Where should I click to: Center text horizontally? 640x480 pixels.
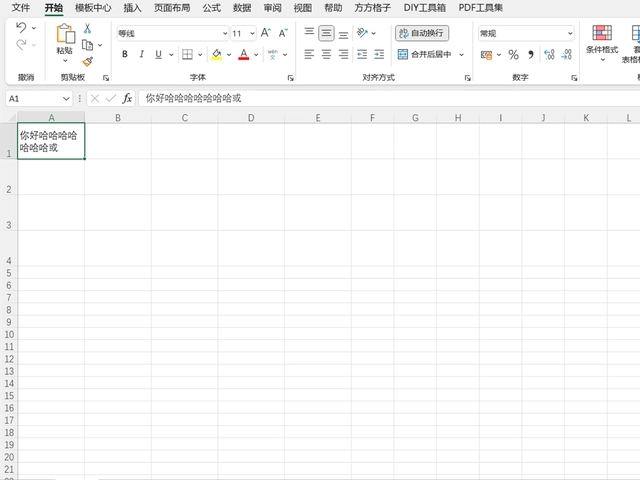326,54
